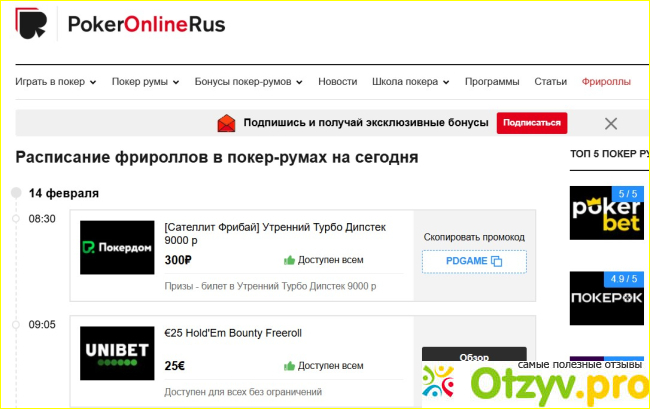Click the red envelope subscription icon
The height and width of the screenshot is (409, 650).
(x=226, y=123)
